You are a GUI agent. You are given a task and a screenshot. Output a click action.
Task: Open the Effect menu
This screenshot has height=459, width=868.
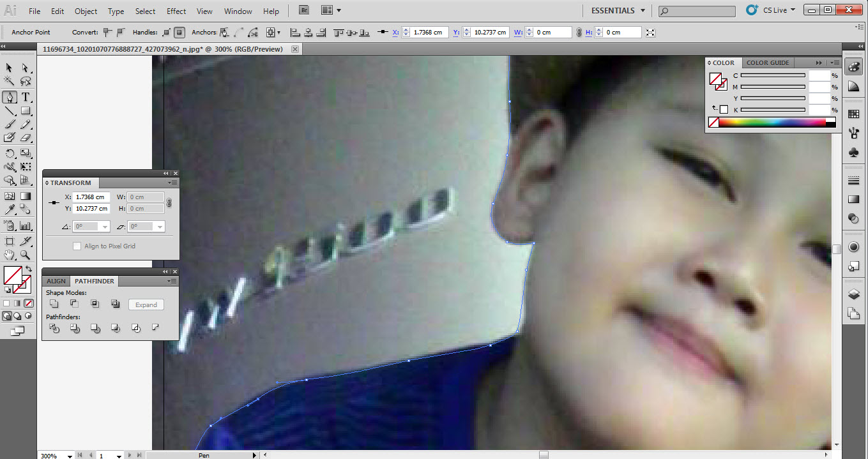coord(176,11)
